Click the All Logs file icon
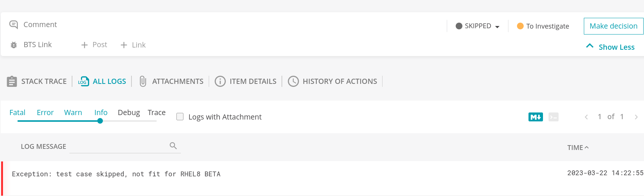The image size is (644, 196). point(84,81)
